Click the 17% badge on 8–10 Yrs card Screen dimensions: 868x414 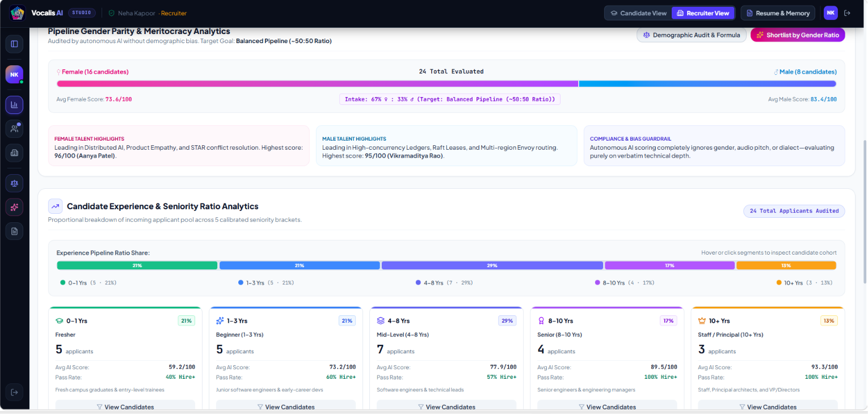coord(668,320)
